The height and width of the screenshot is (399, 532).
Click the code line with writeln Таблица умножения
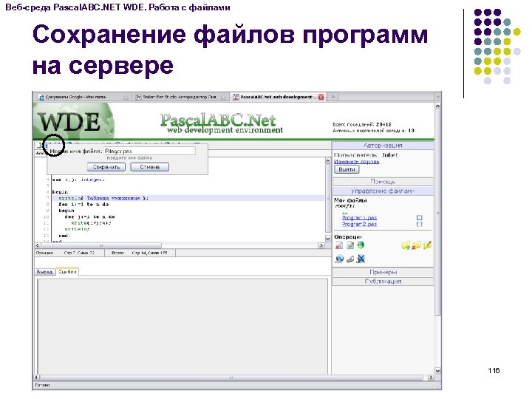click(x=103, y=198)
